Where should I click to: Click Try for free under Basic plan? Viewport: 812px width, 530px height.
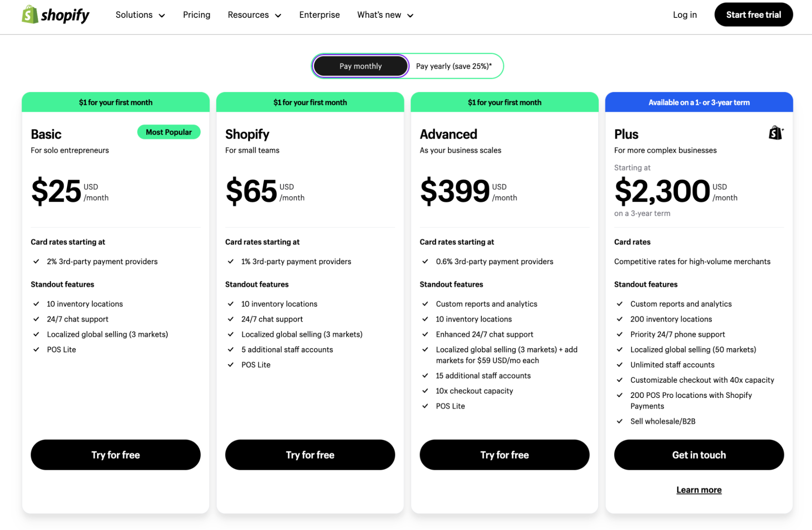click(x=115, y=455)
